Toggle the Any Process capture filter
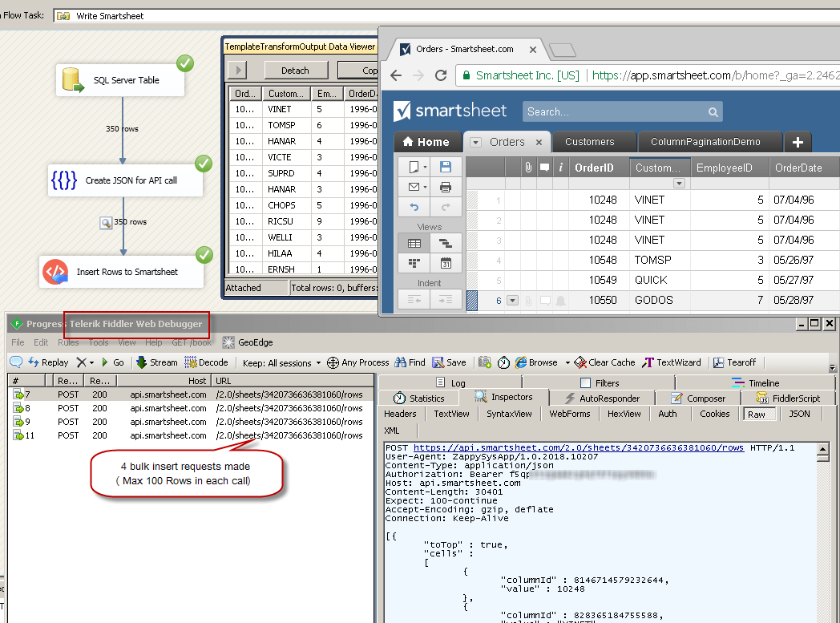Viewport: 840px width, 623px height. click(x=358, y=362)
